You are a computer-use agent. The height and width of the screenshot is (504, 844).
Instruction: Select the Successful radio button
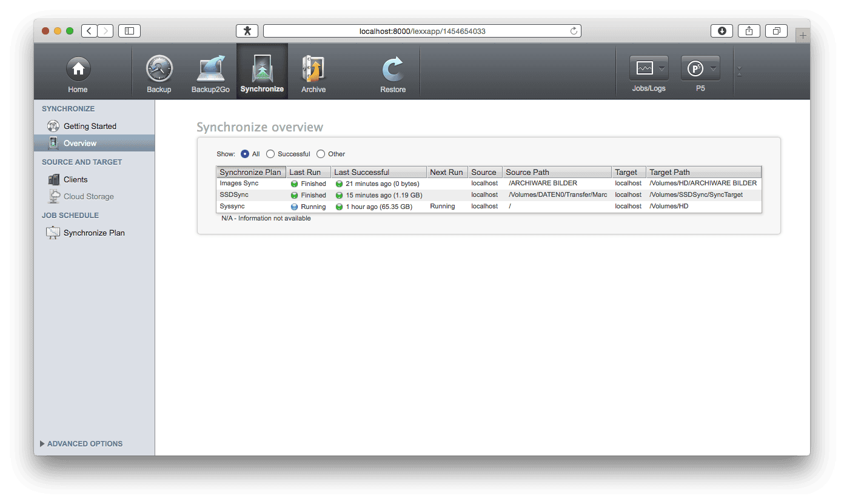point(270,154)
